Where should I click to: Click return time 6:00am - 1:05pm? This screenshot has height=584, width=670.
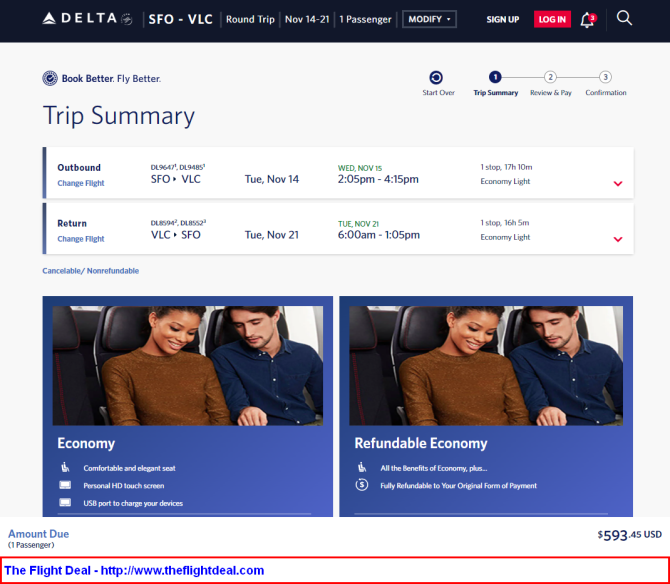click(x=379, y=235)
